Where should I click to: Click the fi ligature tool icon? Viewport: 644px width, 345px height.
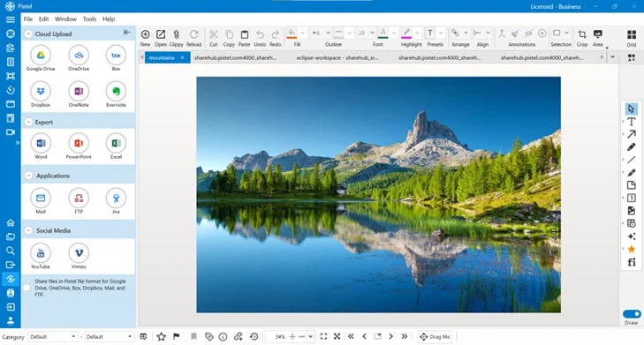point(632,262)
